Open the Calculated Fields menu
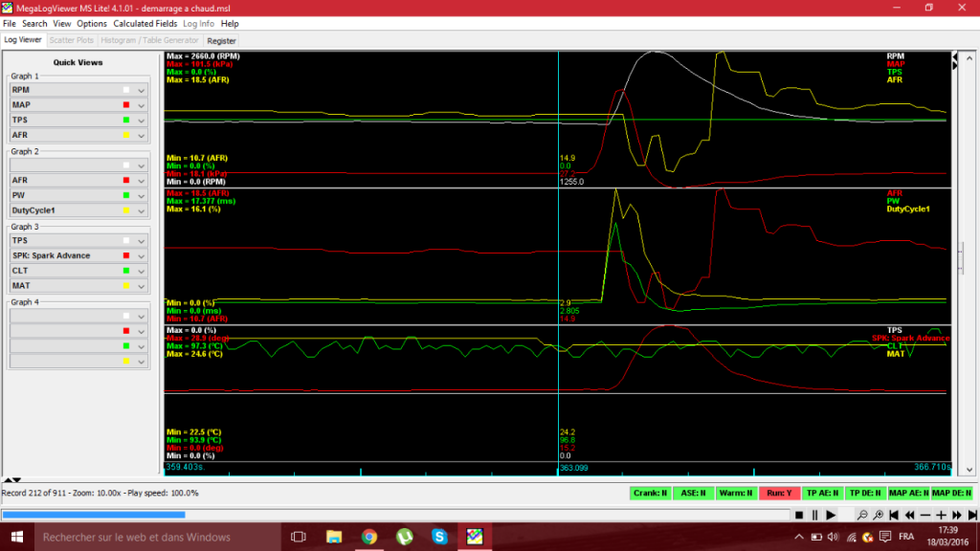Screen dimensions: 980x551 pos(145,24)
